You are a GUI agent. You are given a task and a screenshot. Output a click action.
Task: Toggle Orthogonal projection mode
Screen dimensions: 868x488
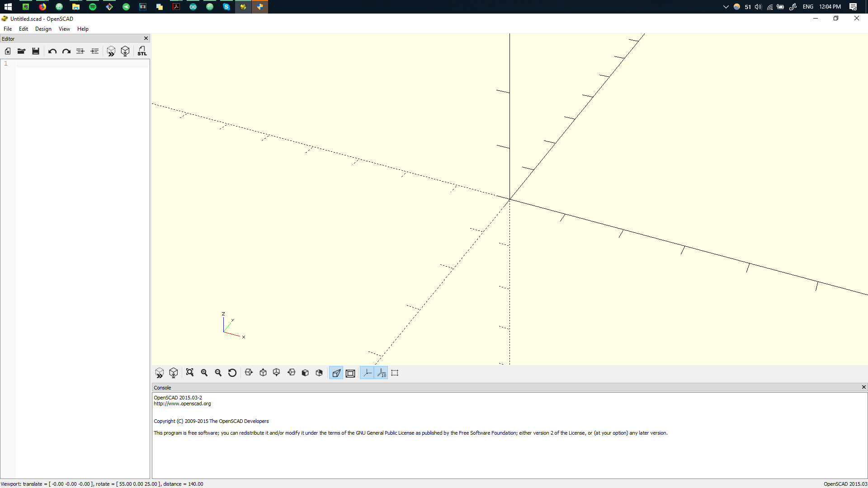click(x=350, y=373)
